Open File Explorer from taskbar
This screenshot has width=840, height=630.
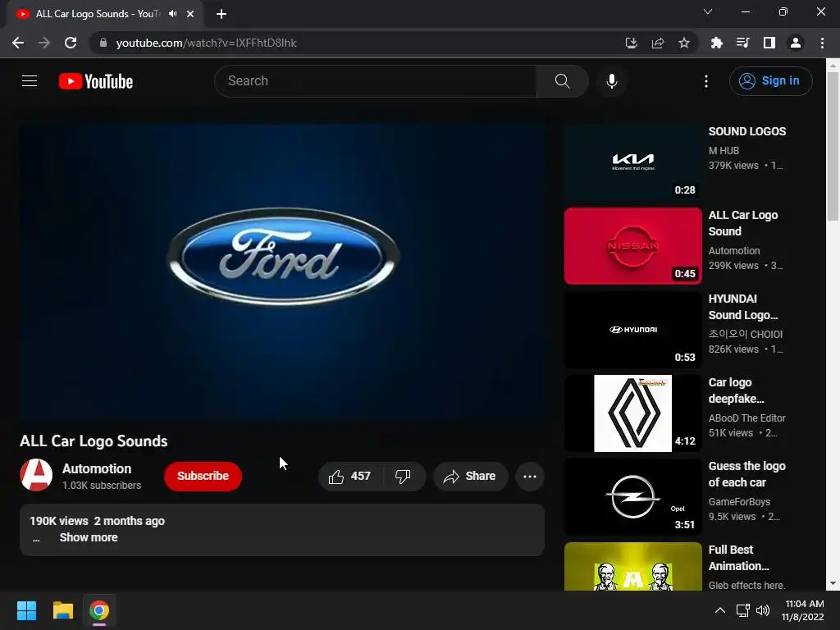(x=62, y=610)
